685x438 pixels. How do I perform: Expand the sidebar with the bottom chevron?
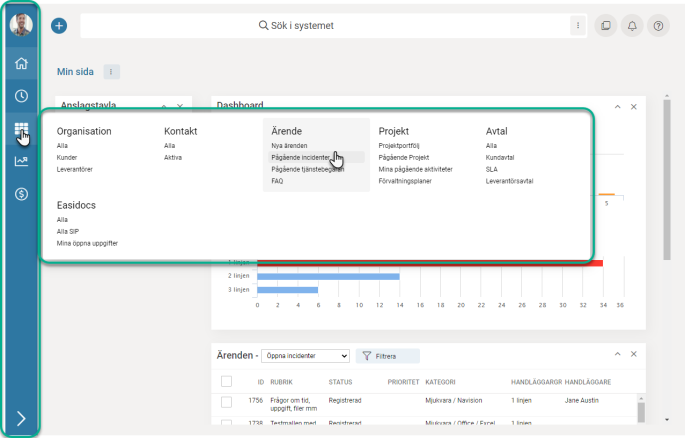(x=21, y=419)
